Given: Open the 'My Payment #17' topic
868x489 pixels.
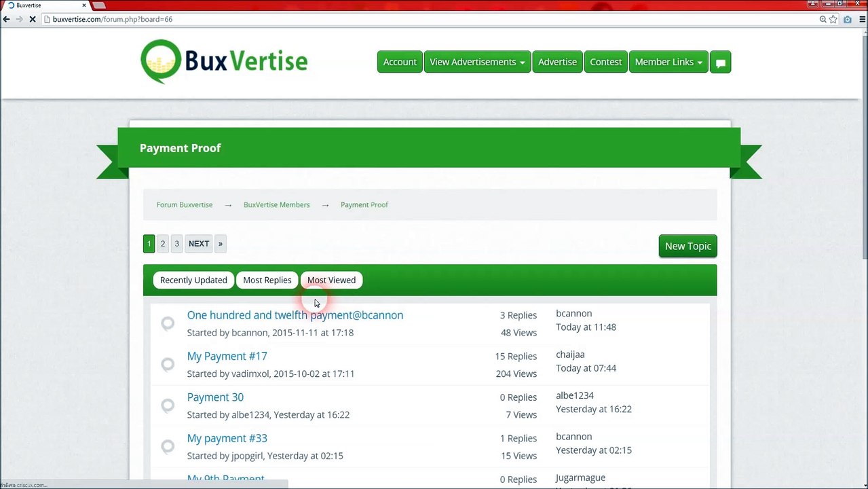Looking at the screenshot, I should [227, 356].
